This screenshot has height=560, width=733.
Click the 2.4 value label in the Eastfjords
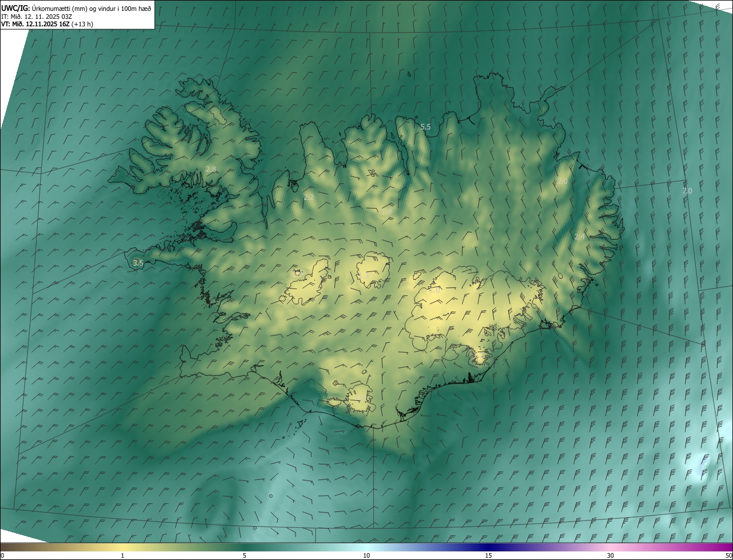click(580, 237)
